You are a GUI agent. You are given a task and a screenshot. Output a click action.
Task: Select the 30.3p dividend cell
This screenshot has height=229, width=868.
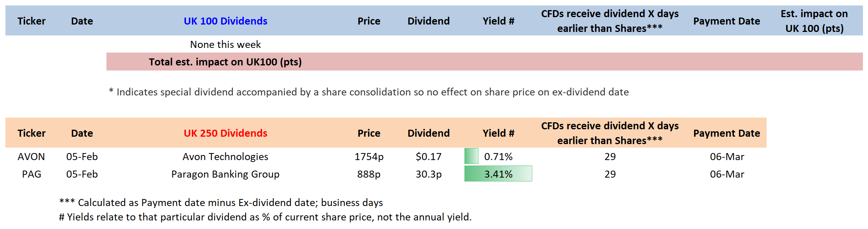(429, 174)
